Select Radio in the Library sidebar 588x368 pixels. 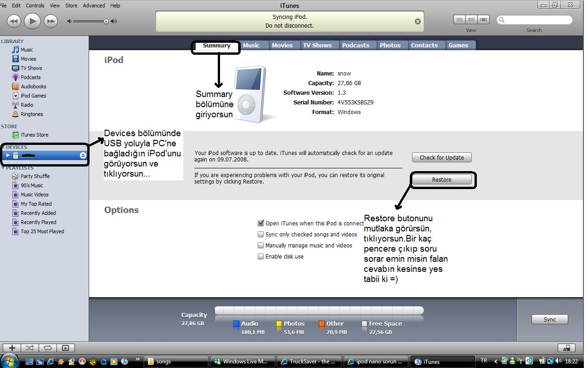click(27, 105)
